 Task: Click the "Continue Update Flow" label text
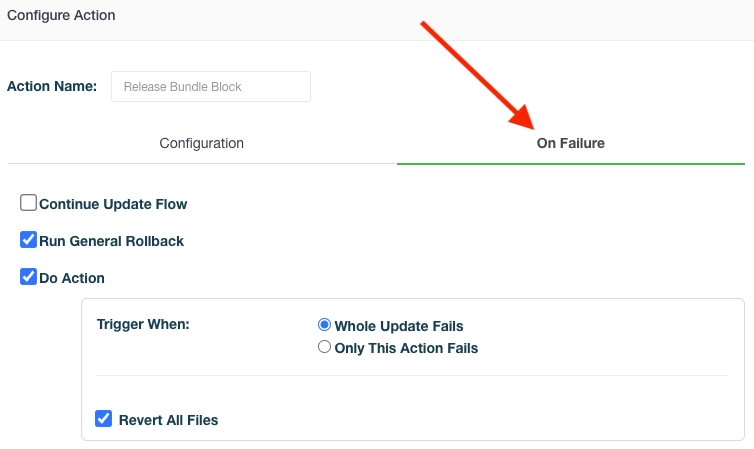(x=113, y=204)
